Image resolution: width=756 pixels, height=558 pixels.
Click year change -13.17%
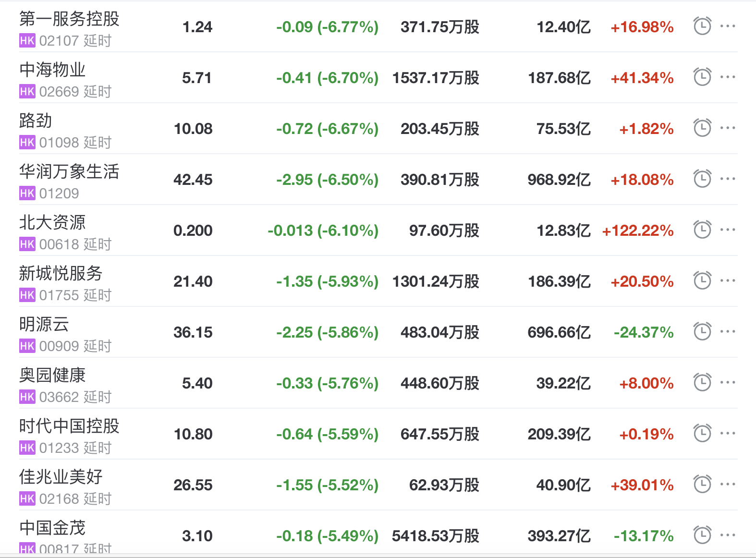point(644,536)
